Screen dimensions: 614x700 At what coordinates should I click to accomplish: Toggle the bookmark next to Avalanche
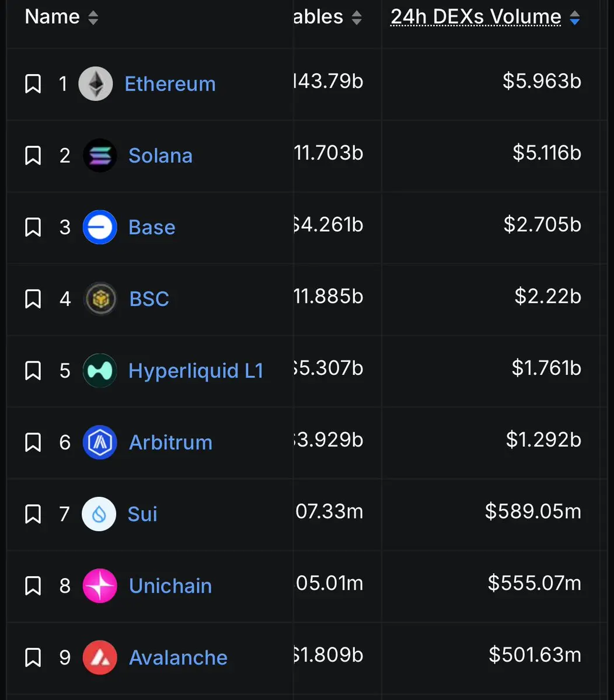(33, 657)
